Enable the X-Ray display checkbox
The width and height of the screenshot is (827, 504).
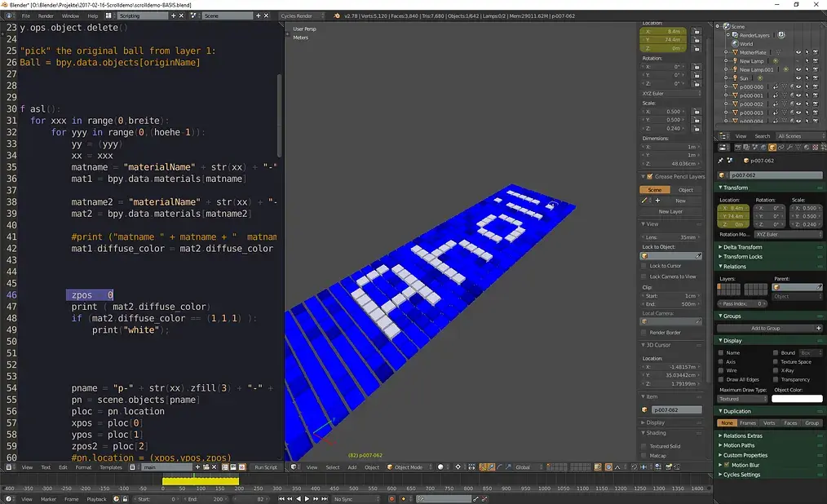coord(776,370)
